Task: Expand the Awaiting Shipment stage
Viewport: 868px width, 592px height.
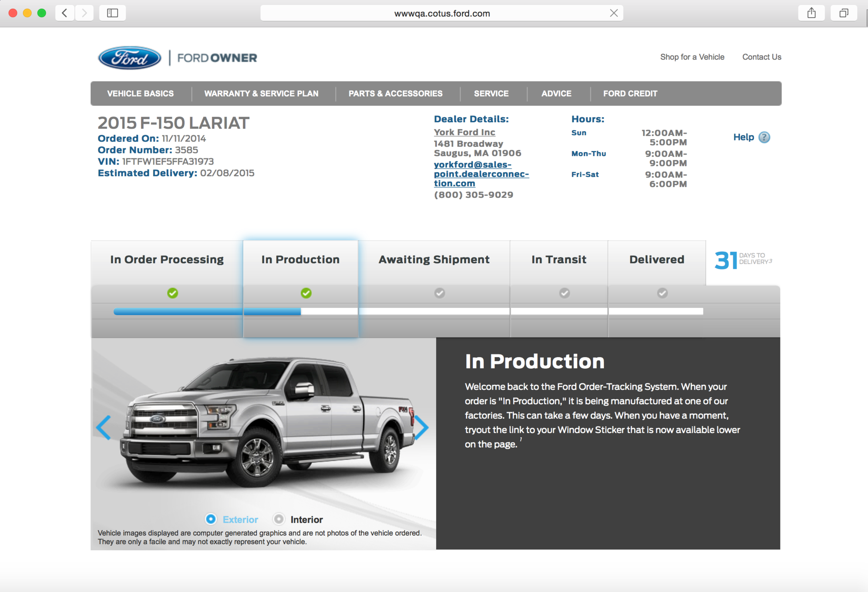Action: [x=434, y=259]
